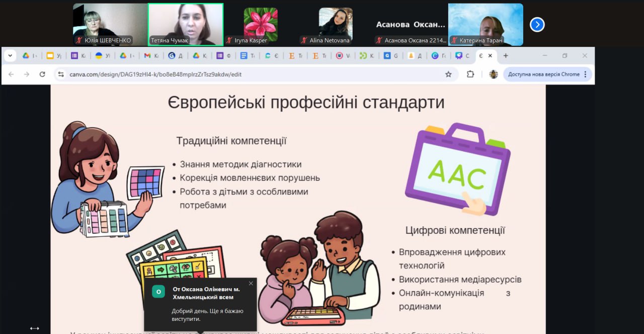
Task: Bookmark this page with star icon
Action: [x=448, y=74]
